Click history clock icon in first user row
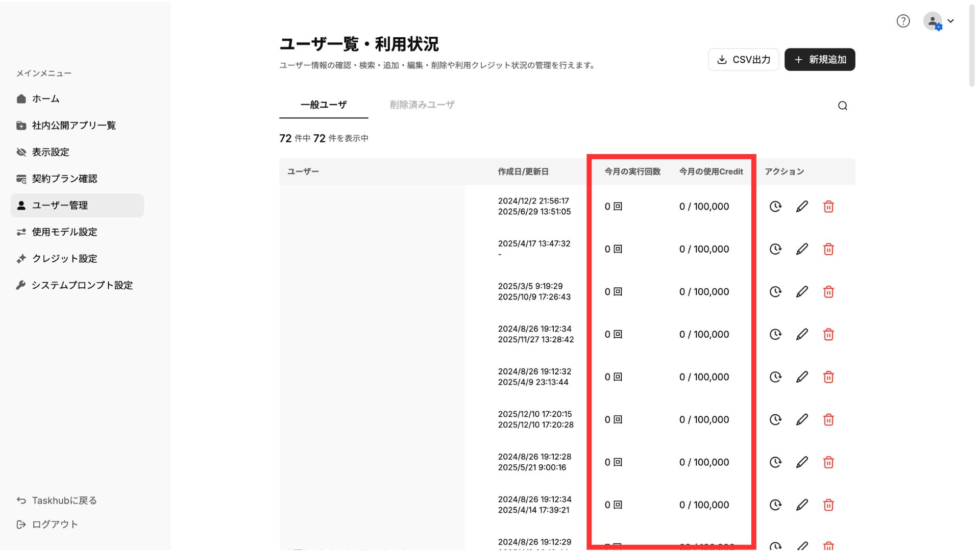This screenshot has height=551, width=980. 775,207
